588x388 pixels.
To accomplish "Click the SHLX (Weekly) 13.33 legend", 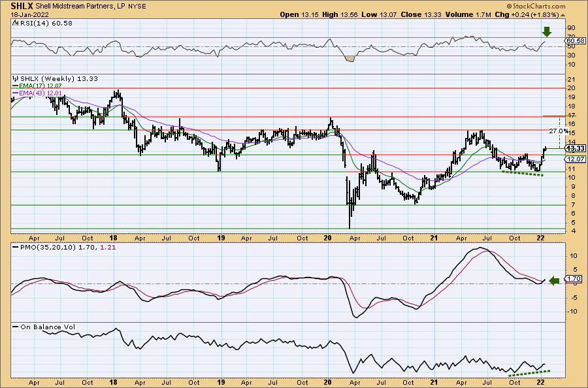I will coord(59,79).
